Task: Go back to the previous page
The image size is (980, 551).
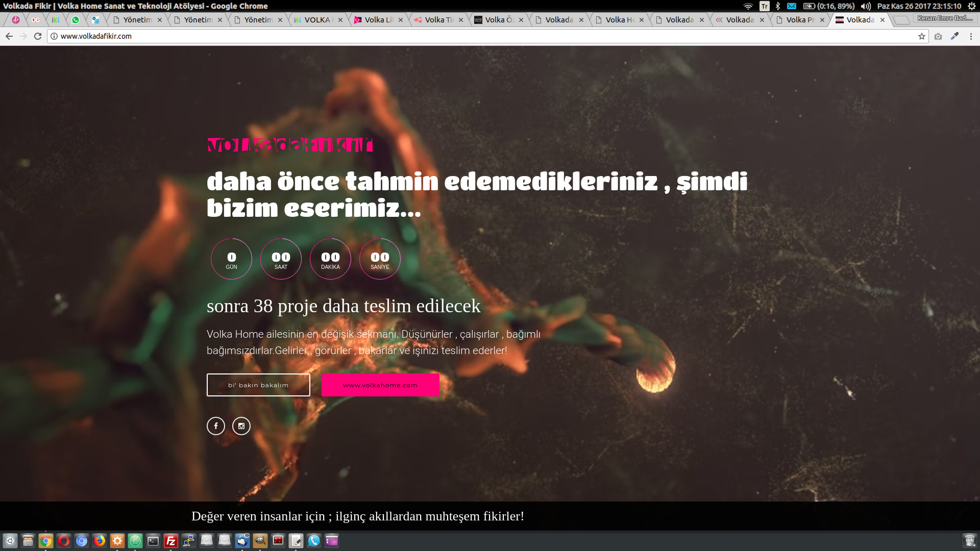Action: click(9, 36)
